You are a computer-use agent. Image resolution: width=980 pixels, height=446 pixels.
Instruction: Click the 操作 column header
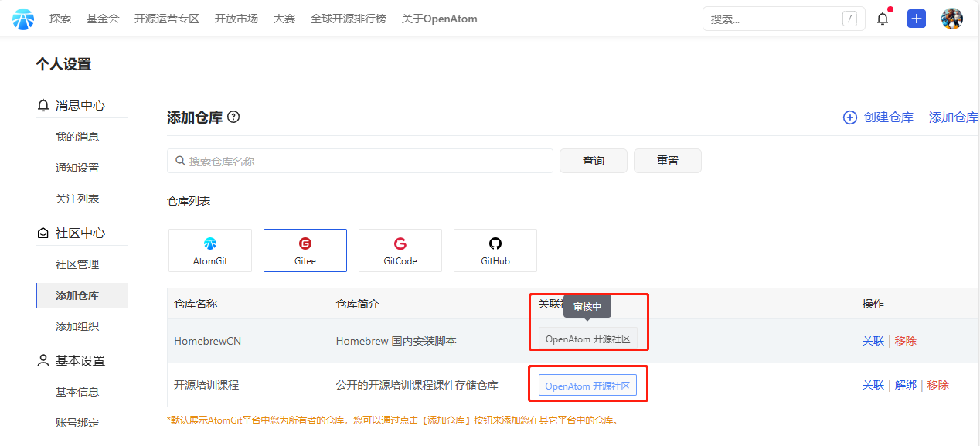873,304
